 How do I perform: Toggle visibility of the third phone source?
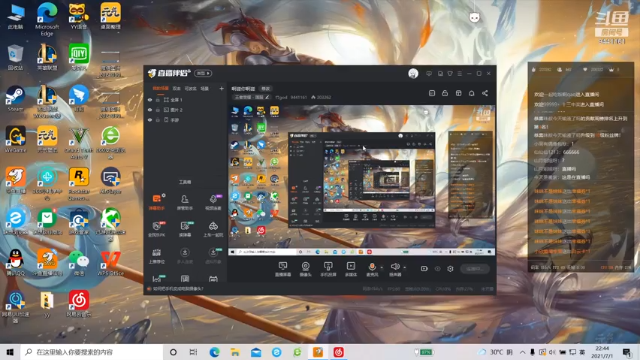(150, 120)
